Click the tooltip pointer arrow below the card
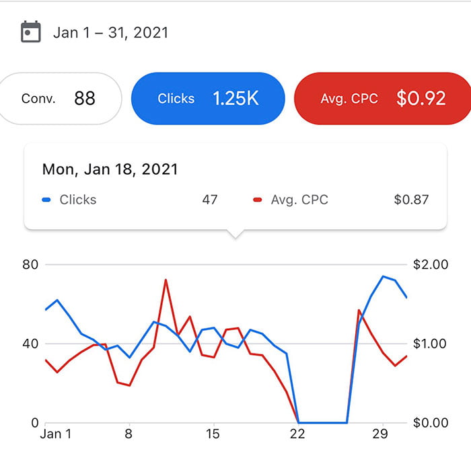This screenshot has width=471, height=476. pos(235,234)
